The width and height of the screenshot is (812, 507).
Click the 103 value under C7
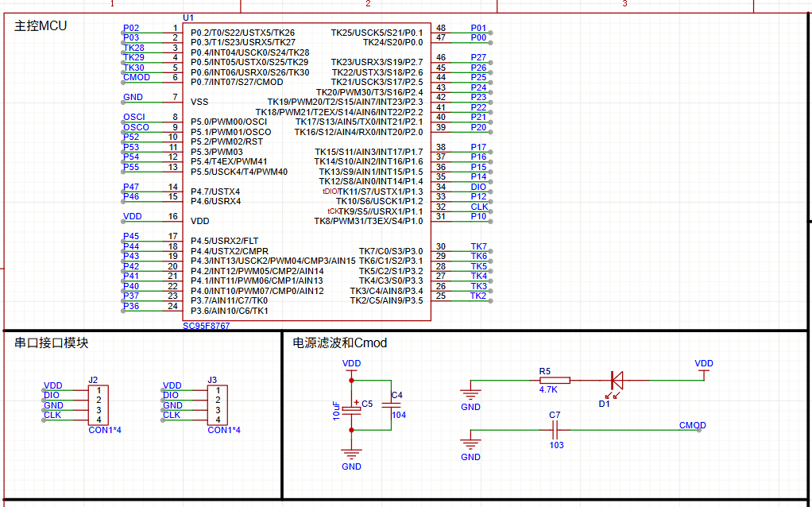point(557,445)
